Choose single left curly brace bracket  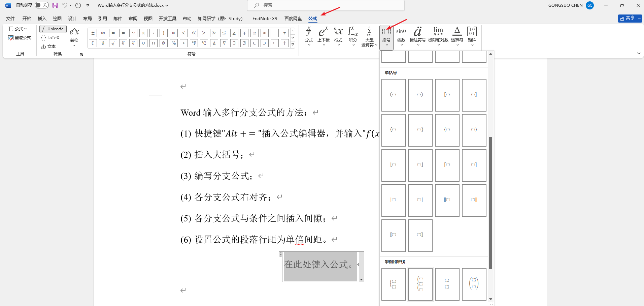point(394,130)
